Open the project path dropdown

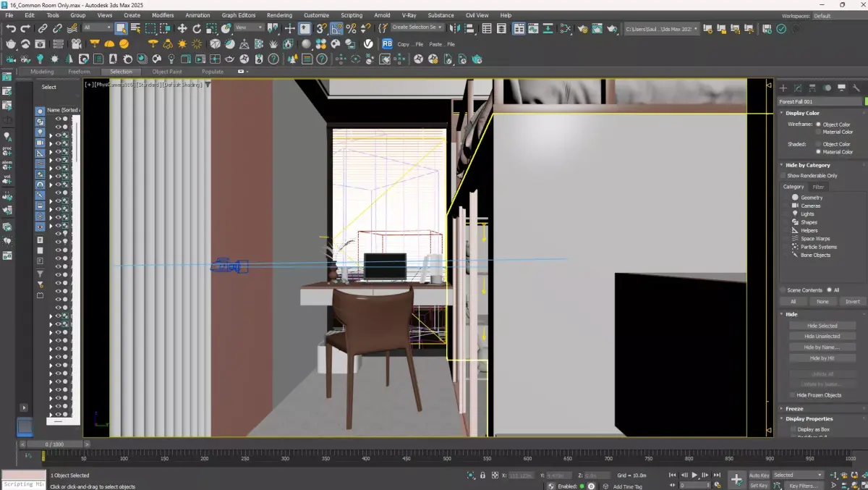[x=662, y=29]
